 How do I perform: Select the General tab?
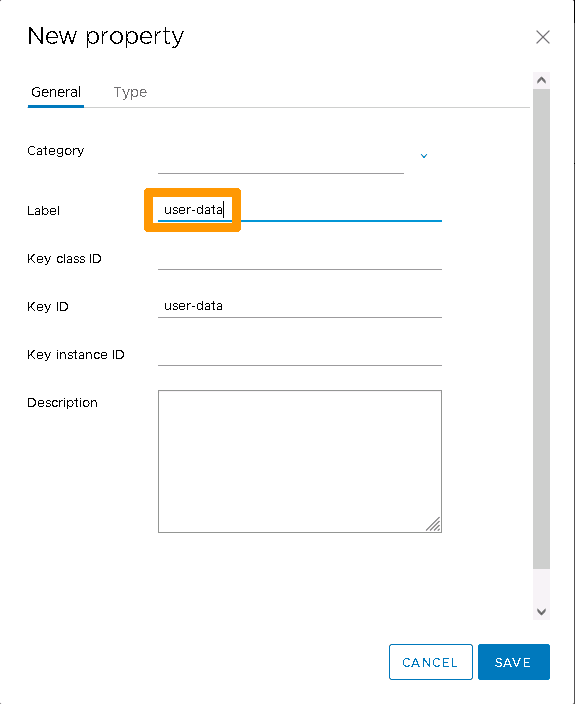pos(56,92)
